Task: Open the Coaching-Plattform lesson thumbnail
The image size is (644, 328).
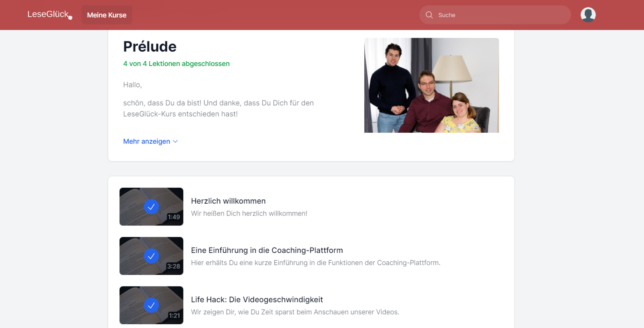Action: 151,256
